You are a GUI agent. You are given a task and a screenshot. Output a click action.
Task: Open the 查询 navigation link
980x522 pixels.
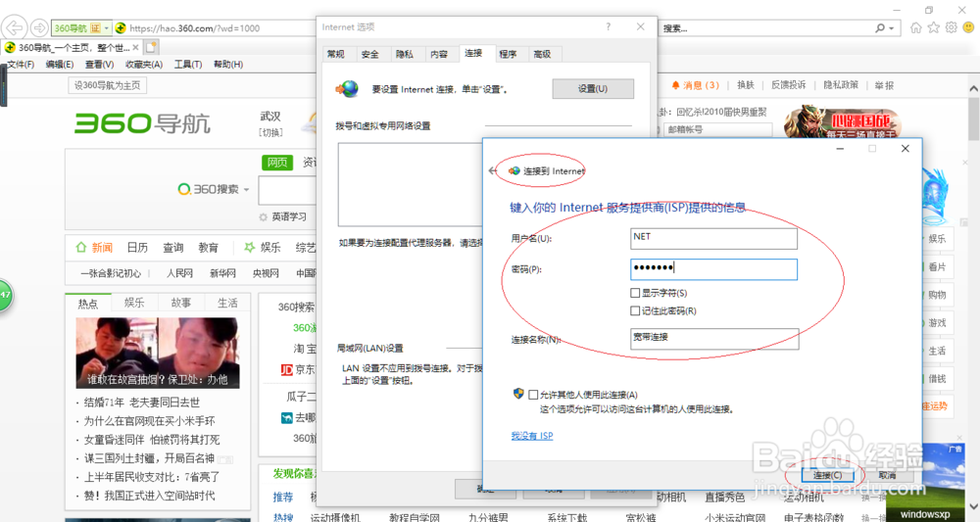[173, 247]
